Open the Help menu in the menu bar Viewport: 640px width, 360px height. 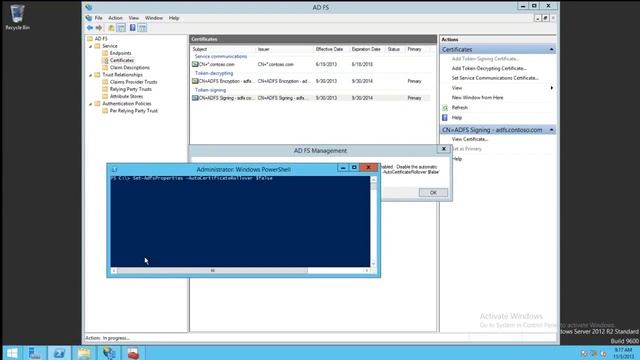174,18
